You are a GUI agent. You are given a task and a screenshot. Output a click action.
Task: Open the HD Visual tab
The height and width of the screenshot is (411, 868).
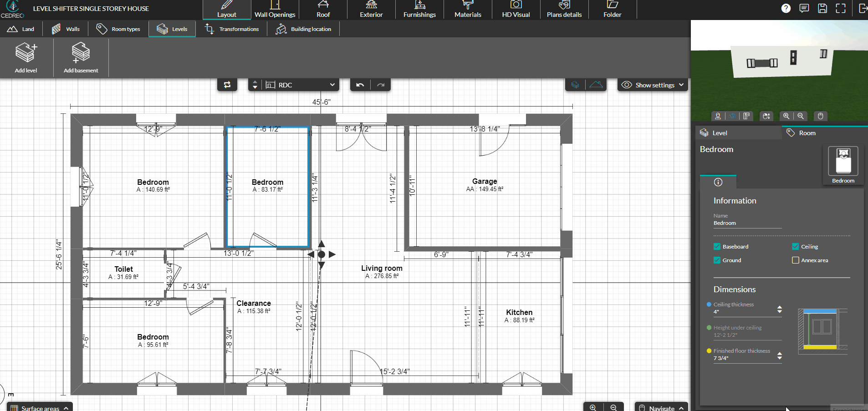[516, 10]
